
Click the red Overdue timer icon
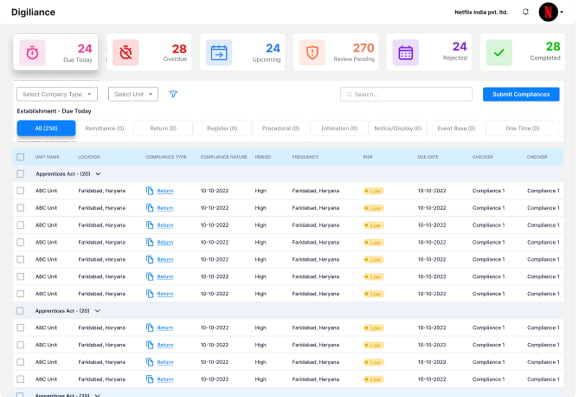pos(126,53)
